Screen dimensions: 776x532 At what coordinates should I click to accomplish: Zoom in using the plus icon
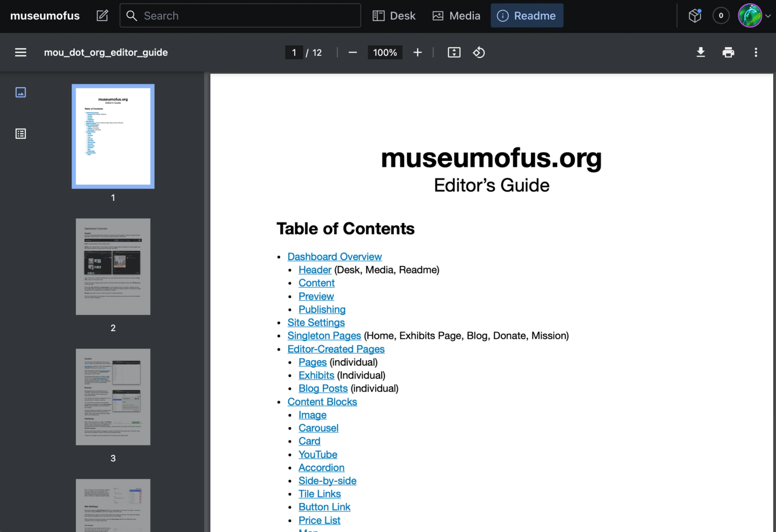[x=418, y=52]
